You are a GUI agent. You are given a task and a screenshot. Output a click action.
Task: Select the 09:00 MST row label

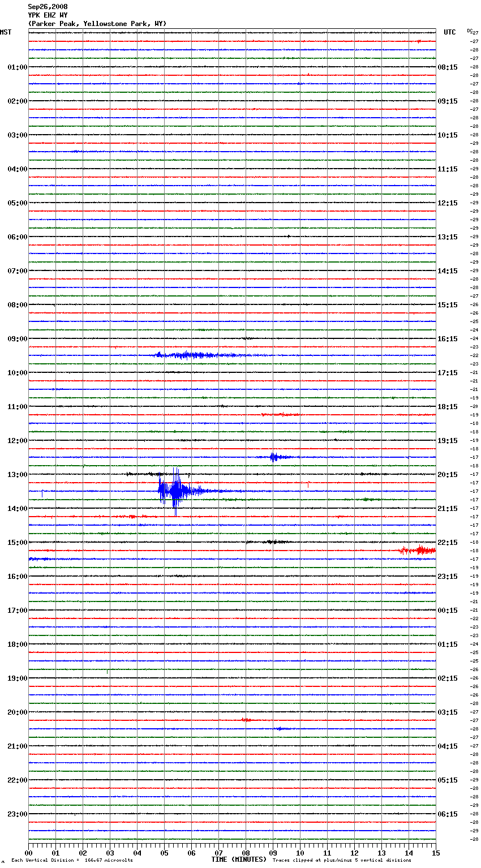coord(18,339)
